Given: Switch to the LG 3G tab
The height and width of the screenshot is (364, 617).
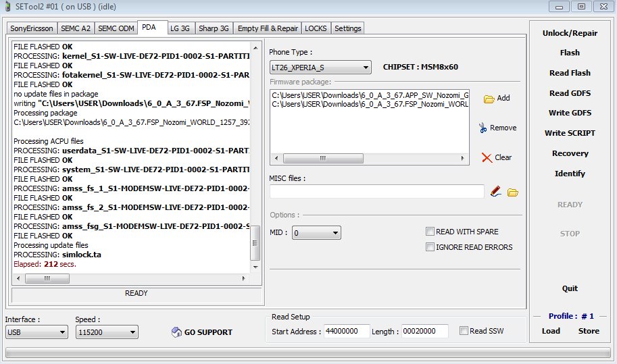Looking at the screenshot, I should pos(180,28).
